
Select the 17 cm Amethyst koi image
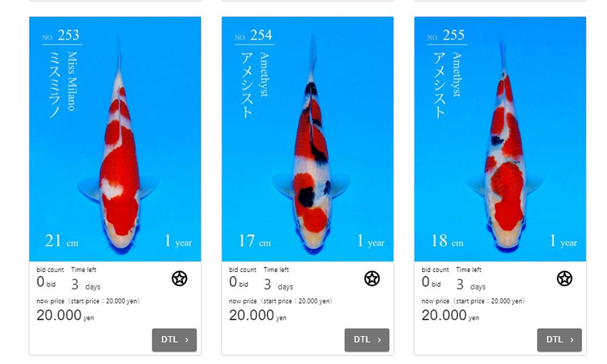(307, 139)
